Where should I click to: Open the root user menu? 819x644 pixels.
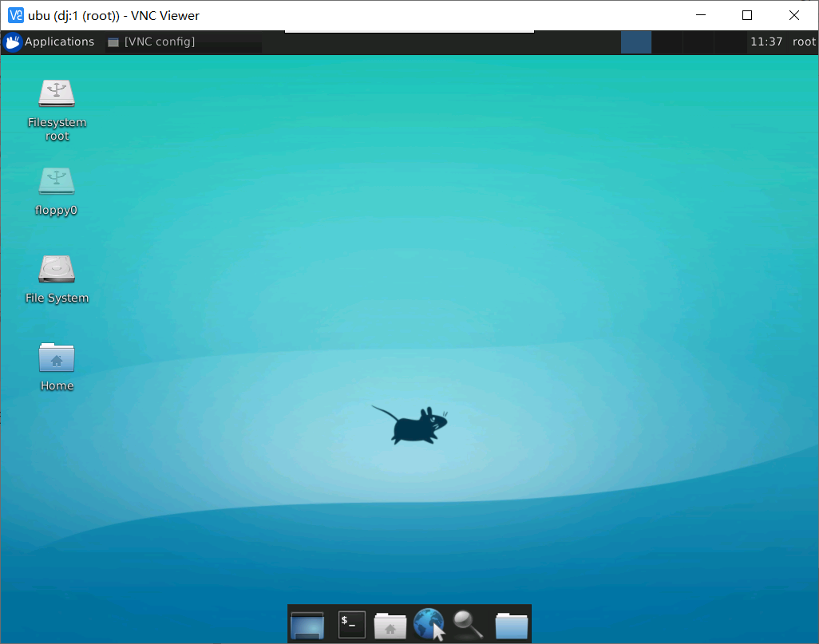coord(804,41)
